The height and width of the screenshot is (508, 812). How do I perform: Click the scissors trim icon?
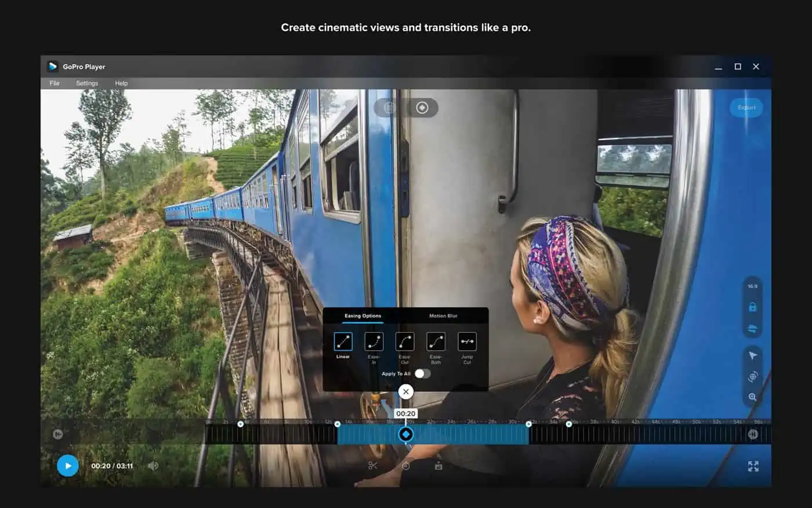tap(373, 466)
